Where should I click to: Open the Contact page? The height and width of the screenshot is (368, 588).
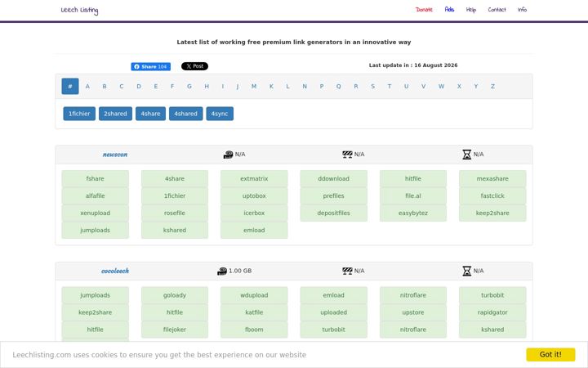497,10
